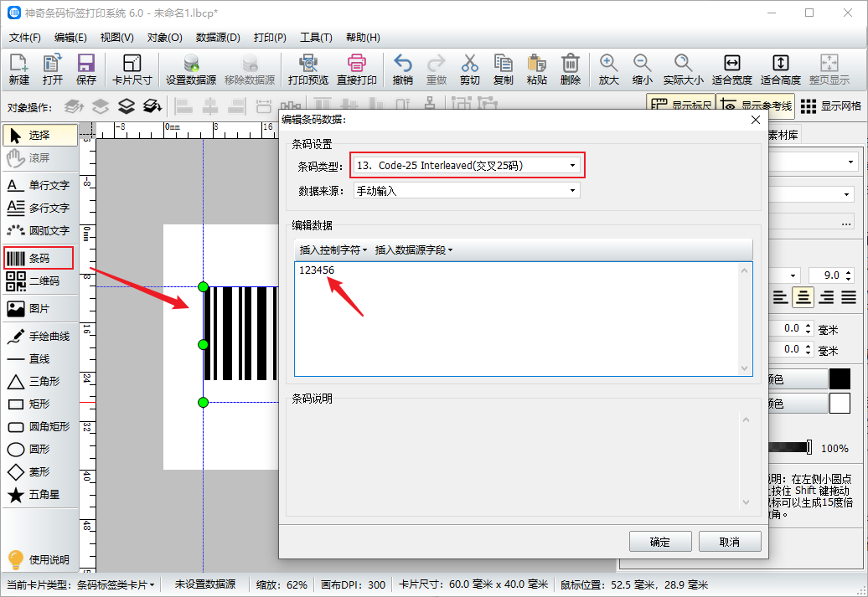
Task: Open 使用说明 usage instructions
Action: point(39,559)
